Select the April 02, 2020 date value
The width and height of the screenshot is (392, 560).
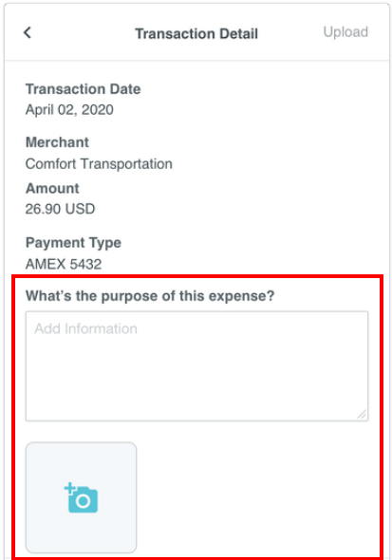(69, 110)
